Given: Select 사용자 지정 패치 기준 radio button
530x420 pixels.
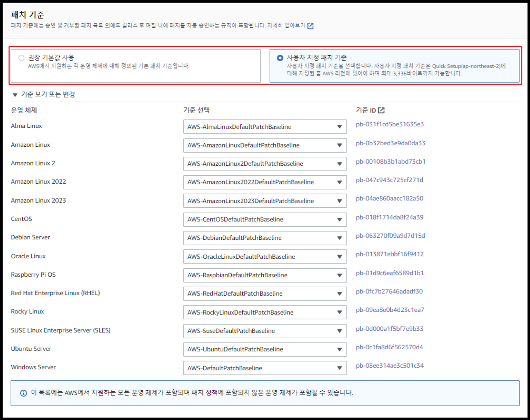Looking at the screenshot, I should tap(280, 58).
